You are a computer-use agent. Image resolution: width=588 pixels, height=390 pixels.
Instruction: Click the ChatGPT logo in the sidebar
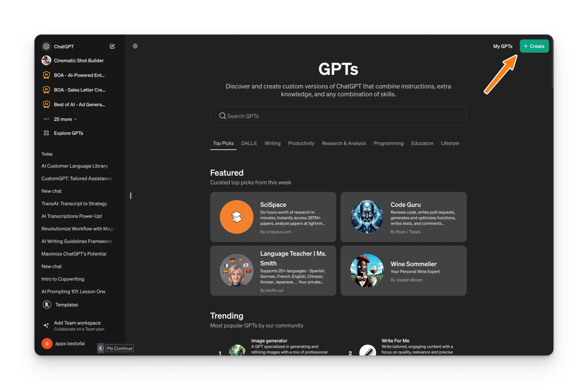pos(46,46)
